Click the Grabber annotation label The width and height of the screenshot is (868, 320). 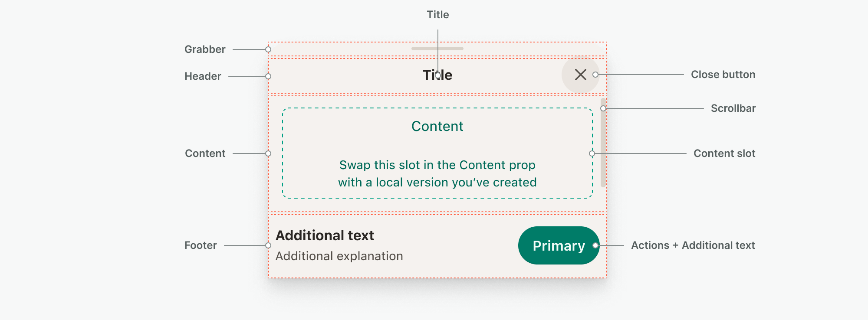(205, 49)
